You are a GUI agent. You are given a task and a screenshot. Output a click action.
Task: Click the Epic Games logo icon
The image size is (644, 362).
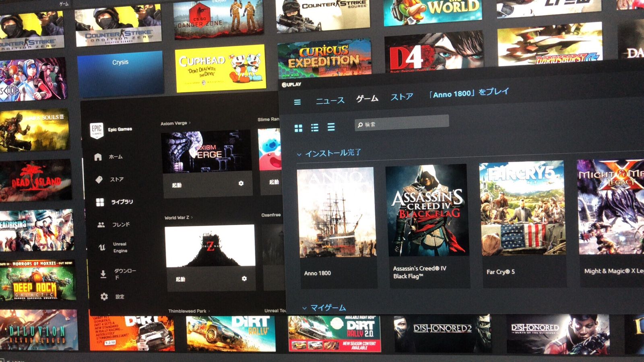(97, 130)
